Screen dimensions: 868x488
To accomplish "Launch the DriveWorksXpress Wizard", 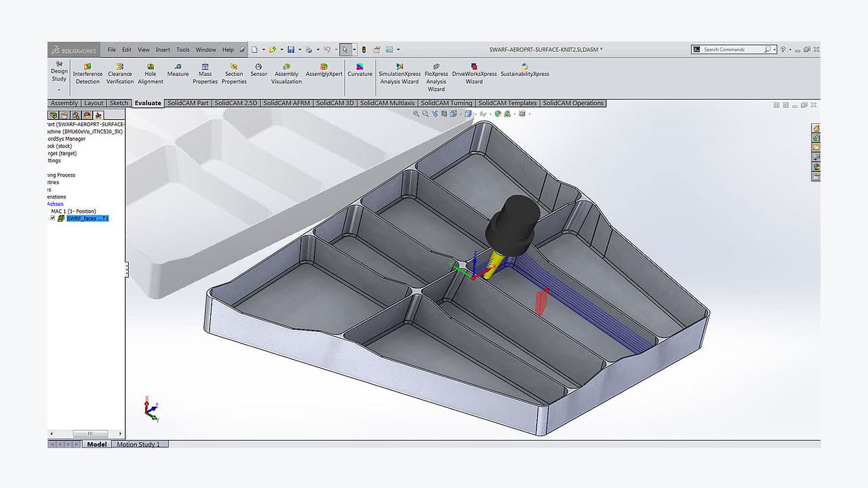I will coord(473,71).
